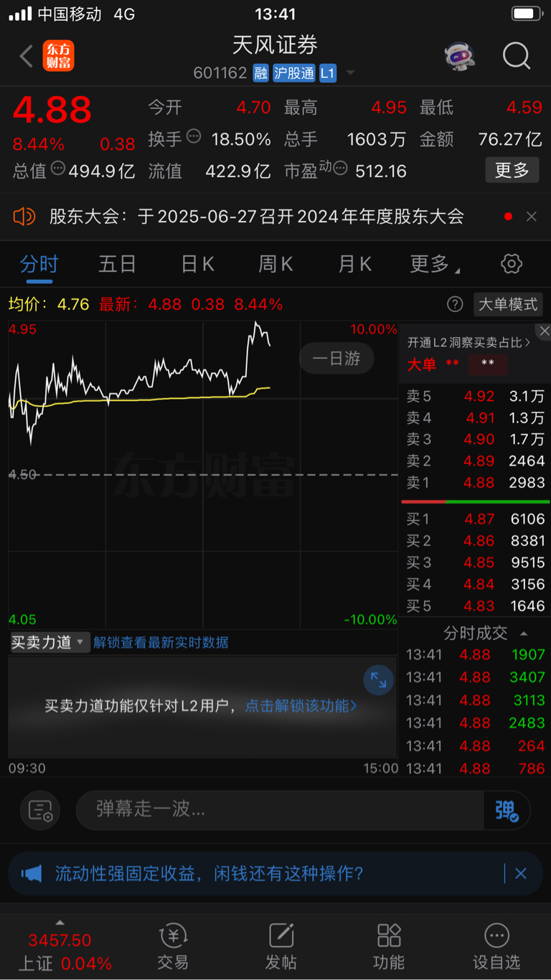Viewport: 551px width, 980px height.
Task: Expand the stock name dropdown triangle
Action: click(350, 72)
